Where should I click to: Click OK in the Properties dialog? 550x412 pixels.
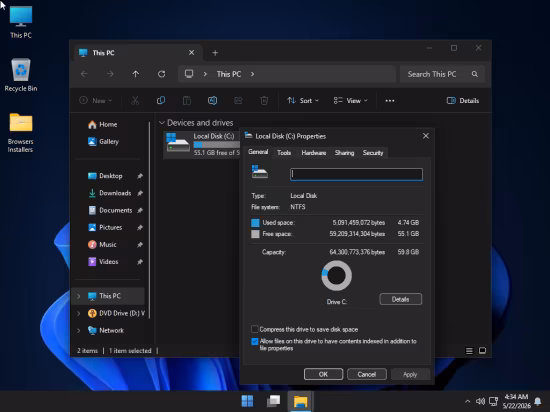pyautogui.click(x=323, y=374)
